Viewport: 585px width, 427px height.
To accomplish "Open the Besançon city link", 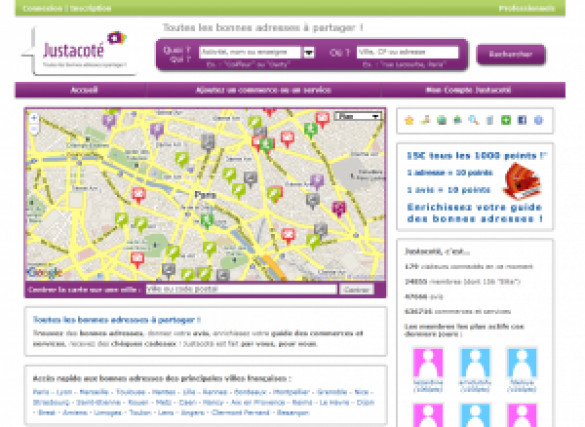I will pyautogui.click(x=293, y=412).
